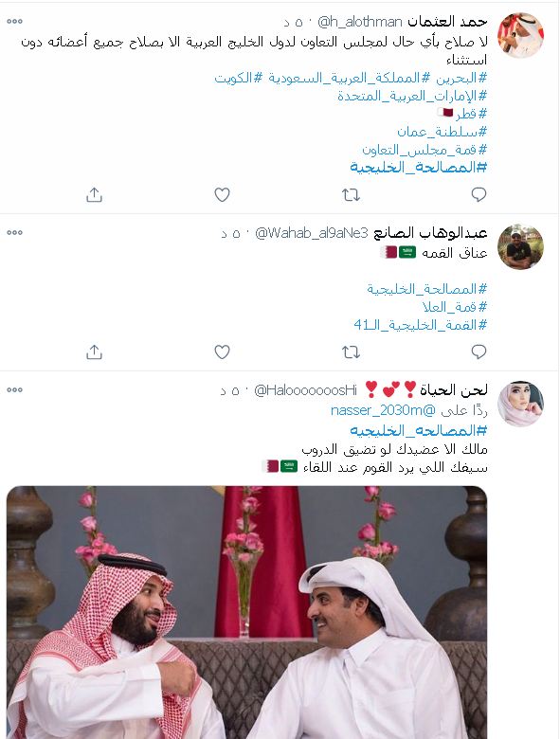Retweet the Wahab_al9aNe3 tweet
The image size is (560, 739).
(x=351, y=352)
